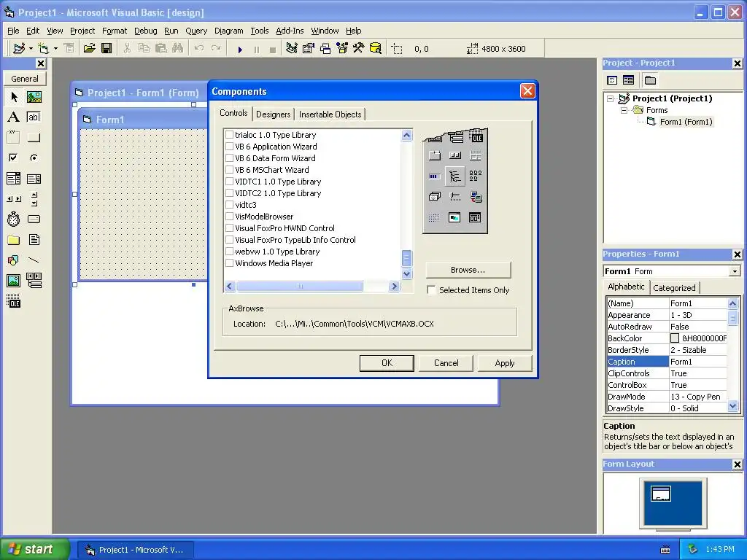Check the VB 6 Application Wizard box
The width and height of the screenshot is (747, 560).
[230, 147]
